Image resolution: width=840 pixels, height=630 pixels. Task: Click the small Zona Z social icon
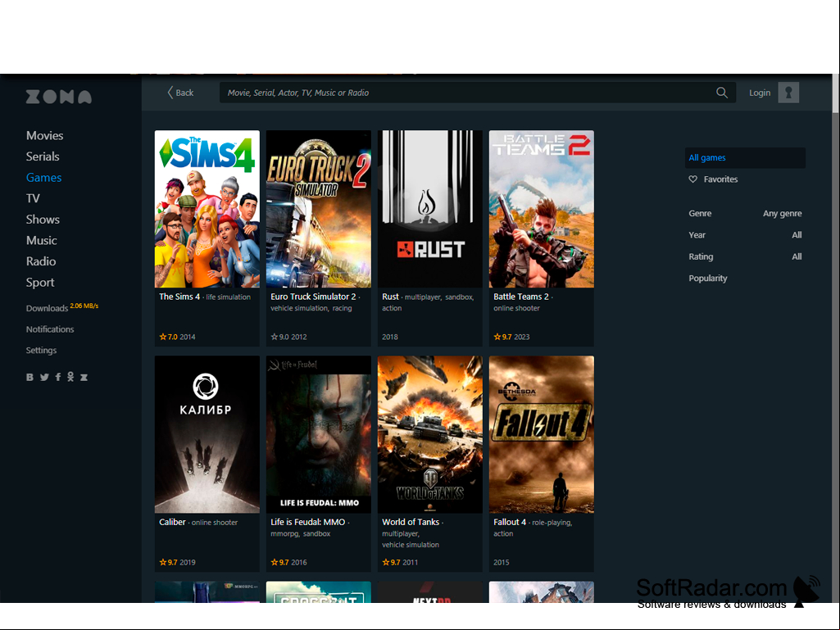[x=84, y=377]
